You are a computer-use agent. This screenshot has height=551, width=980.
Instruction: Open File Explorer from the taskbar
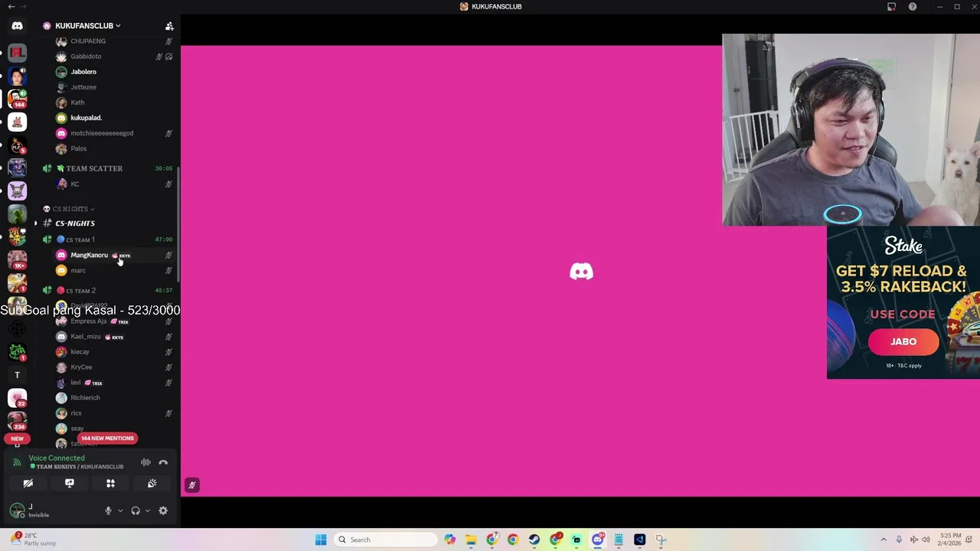click(x=471, y=540)
